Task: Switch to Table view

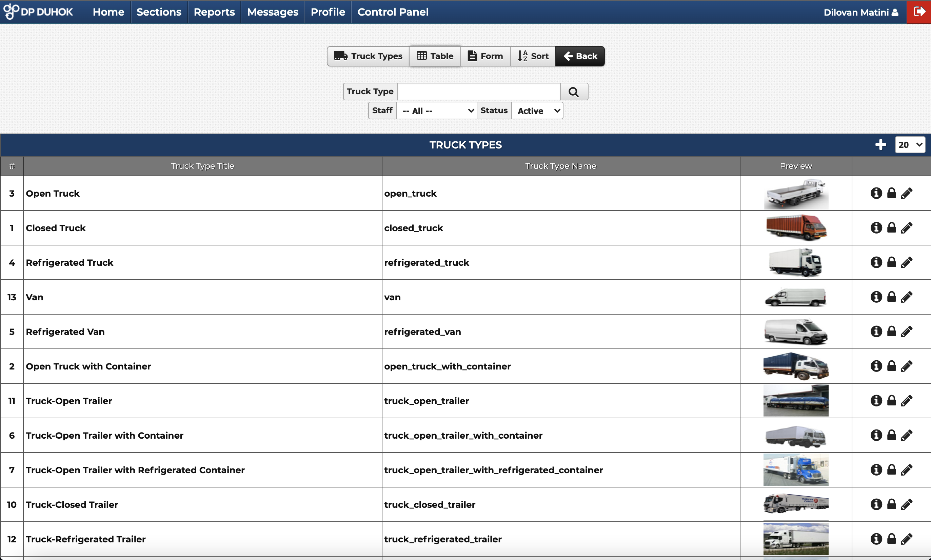Action: click(x=435, y=56)
